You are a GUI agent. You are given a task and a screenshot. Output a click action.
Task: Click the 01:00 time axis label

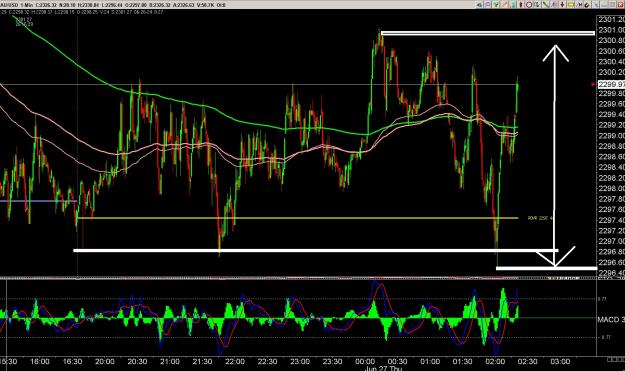[430, 361]
